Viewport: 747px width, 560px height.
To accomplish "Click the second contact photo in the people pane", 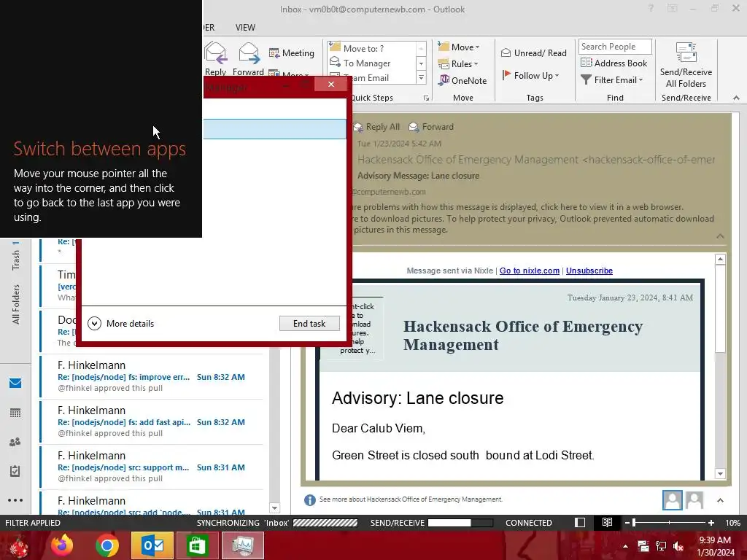I will [x=694, y=500].
